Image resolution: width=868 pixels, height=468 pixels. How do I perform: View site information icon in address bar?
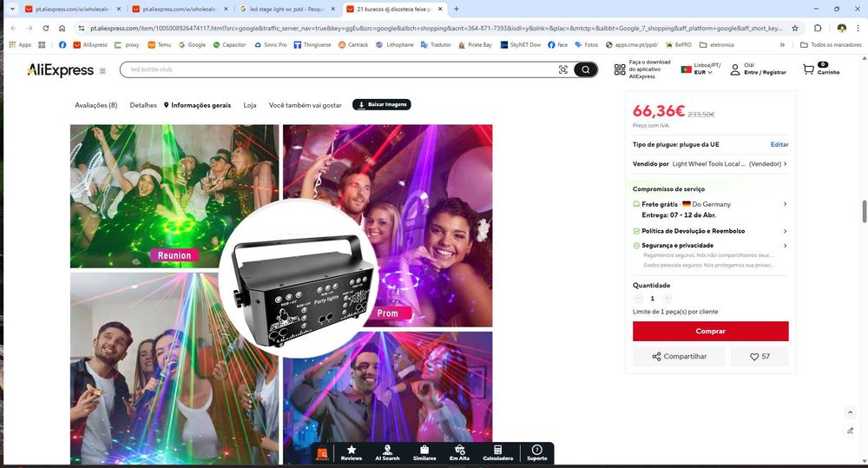[x=82, y=29]
